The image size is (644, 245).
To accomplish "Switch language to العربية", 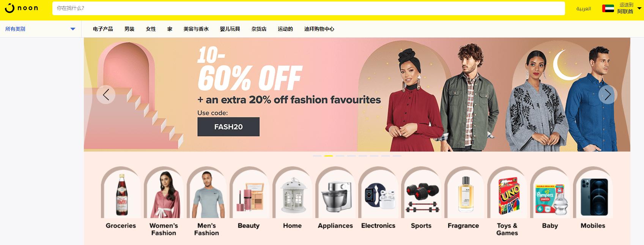I will coord(583,8).
